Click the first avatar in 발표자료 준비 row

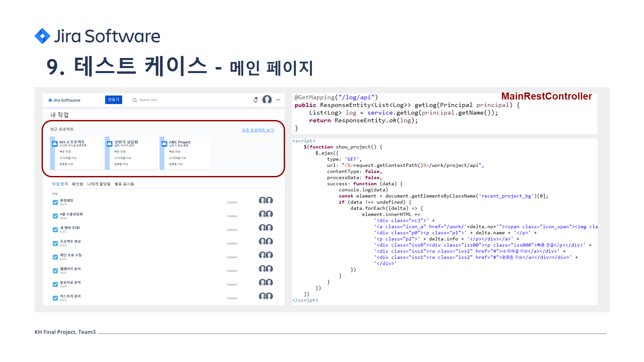pos(262,283)
